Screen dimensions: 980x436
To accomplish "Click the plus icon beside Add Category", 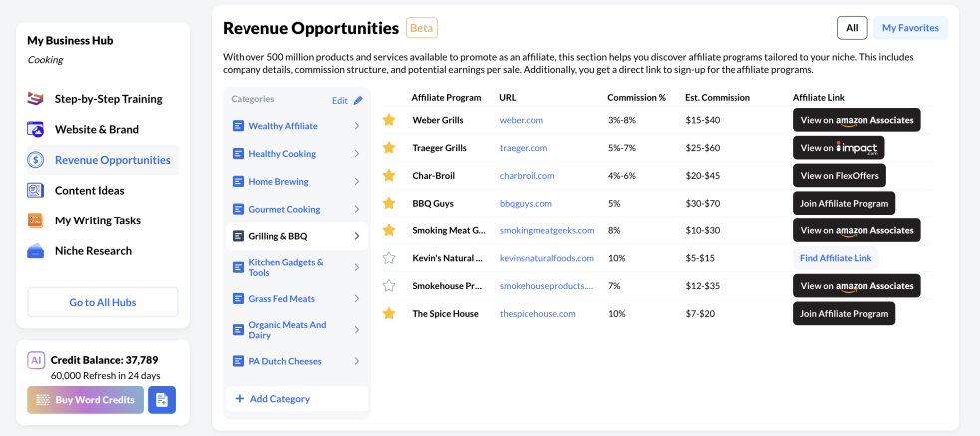I will tap(239, 398).
